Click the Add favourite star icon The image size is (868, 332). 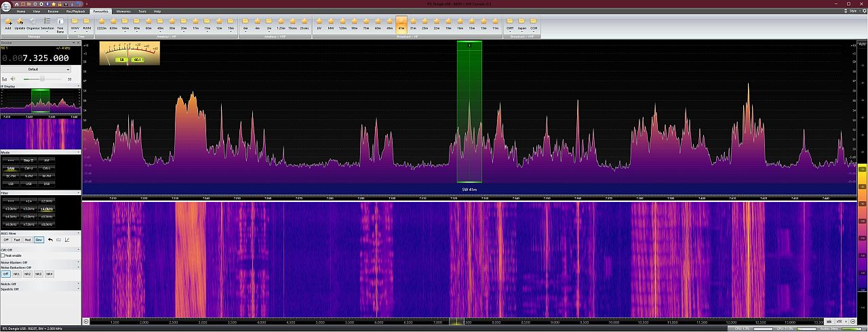(x=7, y=22)
